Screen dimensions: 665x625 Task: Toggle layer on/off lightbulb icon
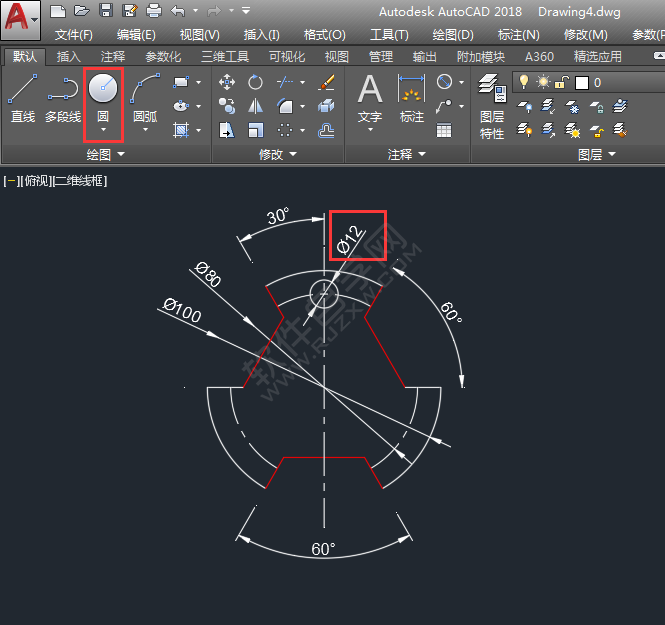point(523,82)
